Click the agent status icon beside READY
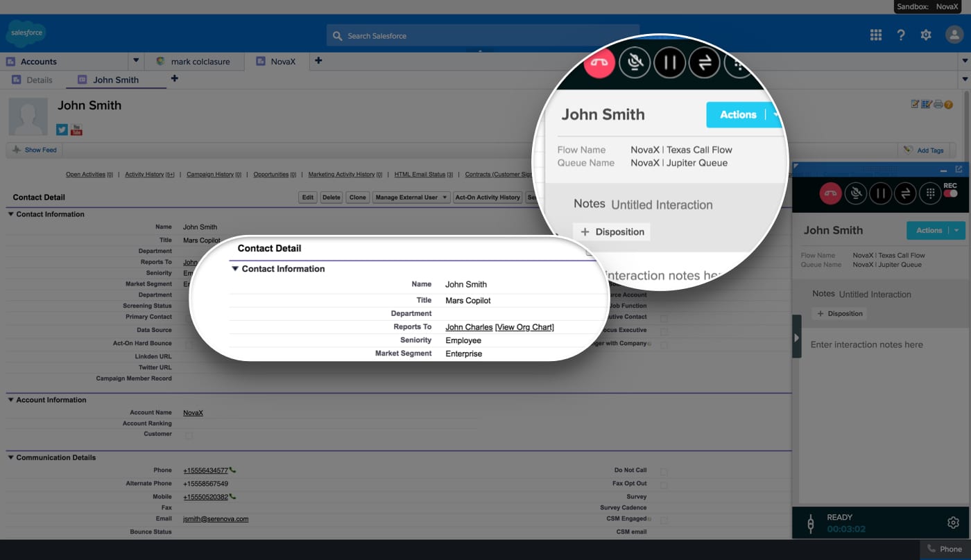The width and height of the screenshot is (971, 560). click(x=810, y=523)
